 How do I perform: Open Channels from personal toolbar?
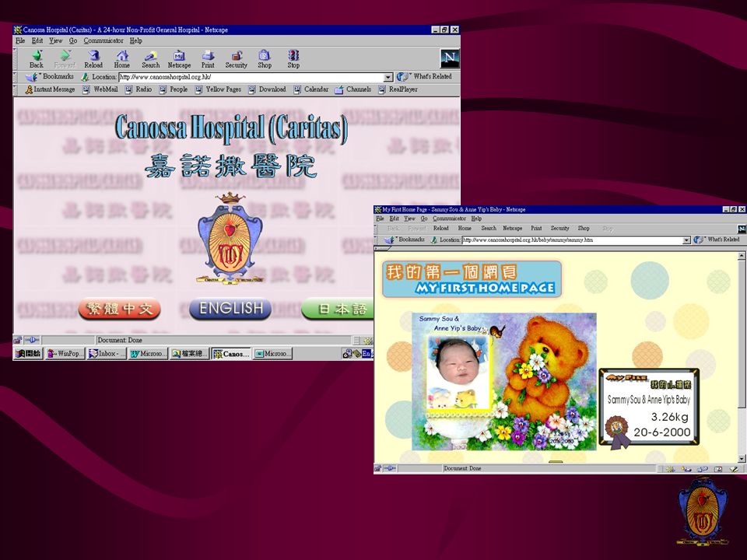353,89
